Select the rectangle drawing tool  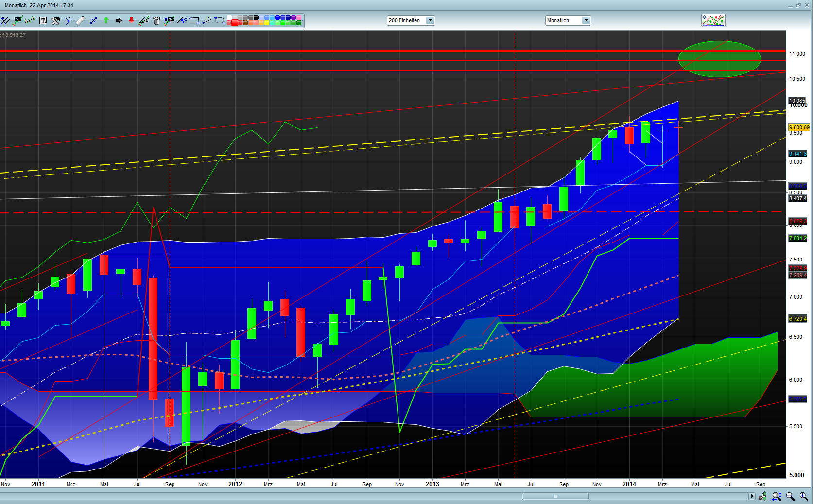tap(194, 20)
